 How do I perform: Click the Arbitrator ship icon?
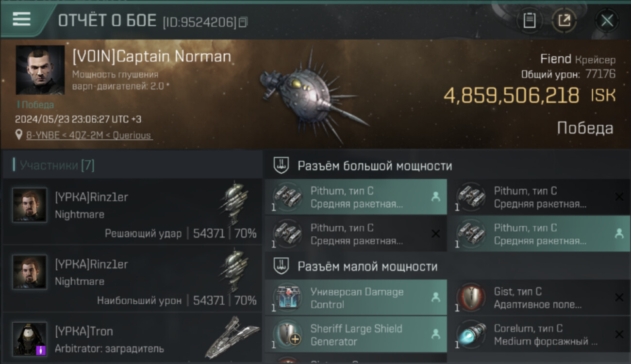pos(232,337)
